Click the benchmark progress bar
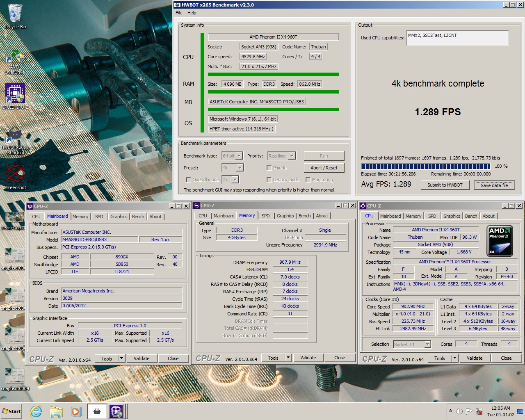 pos(426,167)
